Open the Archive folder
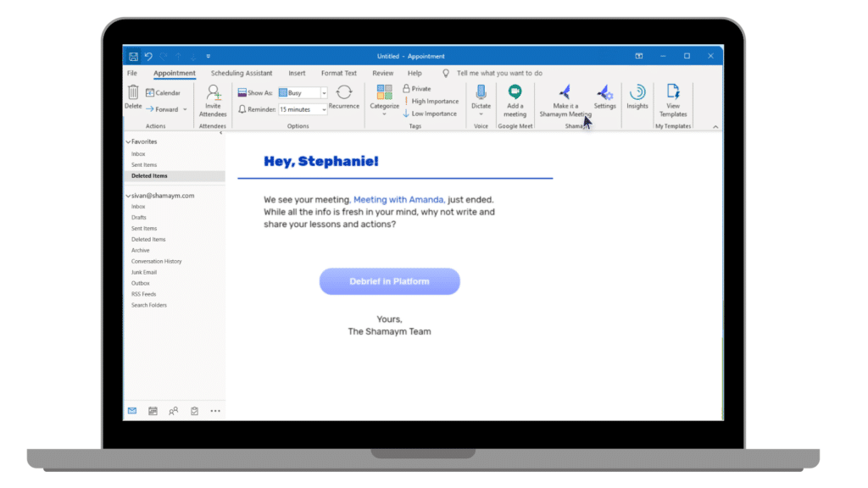 (x=141, y=251)
